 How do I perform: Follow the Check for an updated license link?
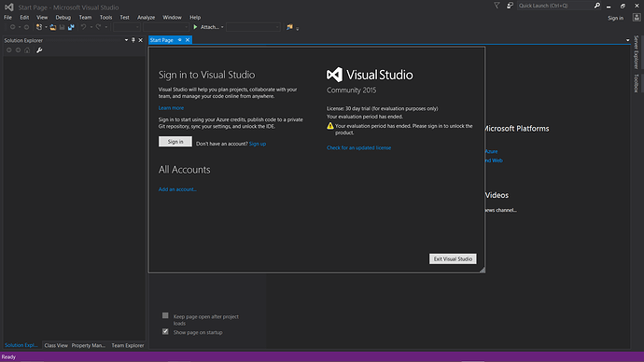(358, 147)
